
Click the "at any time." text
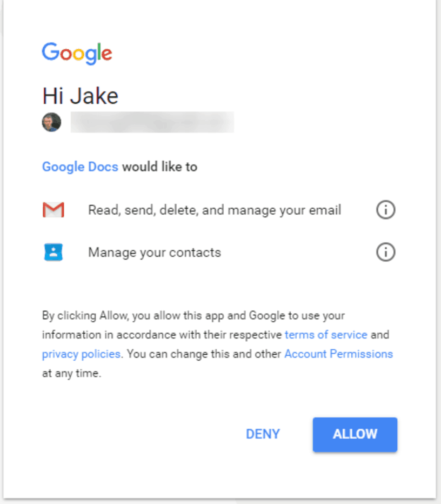(72, 373)
